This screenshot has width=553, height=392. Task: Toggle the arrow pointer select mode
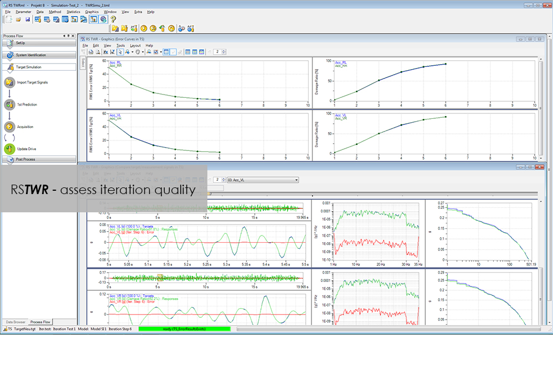120,52
